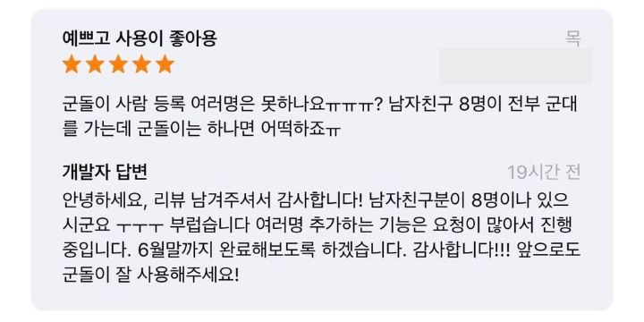This screenshot has height=322, width=644.
Task: Click the review line 를 가는데 군돌이는 하나면
Action: (202, 130)
